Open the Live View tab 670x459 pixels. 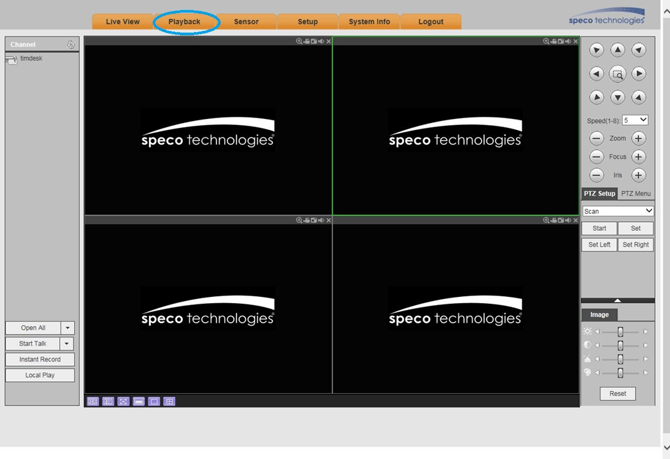click(123, 21)
